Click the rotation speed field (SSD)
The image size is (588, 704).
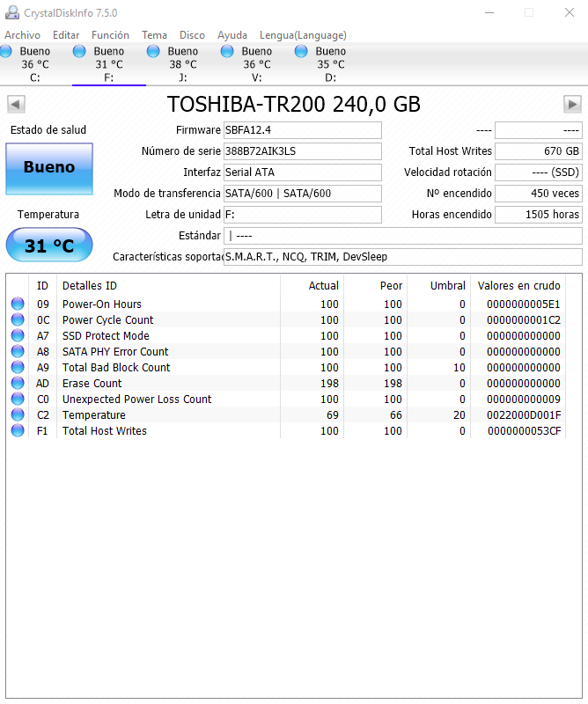[539, 172]
